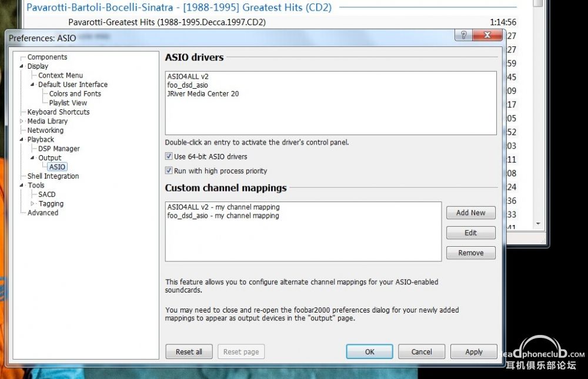This screenshot has width=588, height=379.
Task: Click Apply to save preferences
Action: [474, 351]
